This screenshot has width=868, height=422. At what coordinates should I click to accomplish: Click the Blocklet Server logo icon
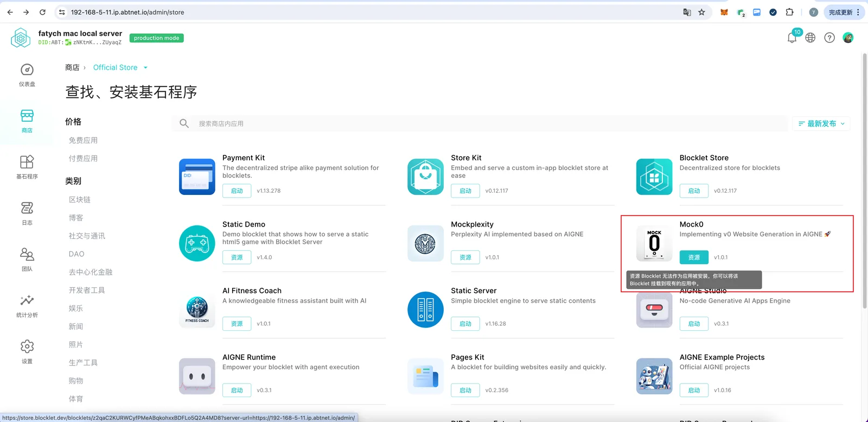click(21, 38)
